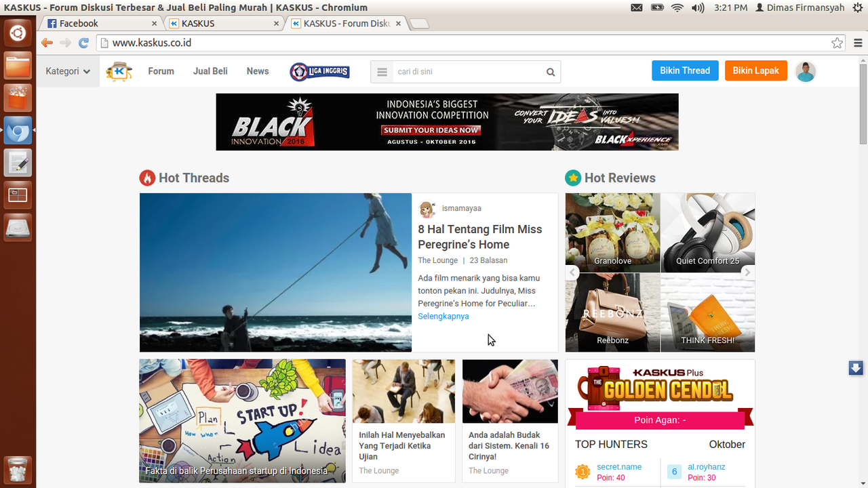
Task: Open thread Anda adalah Budak dari Sistem
Action: click(509, 446)
